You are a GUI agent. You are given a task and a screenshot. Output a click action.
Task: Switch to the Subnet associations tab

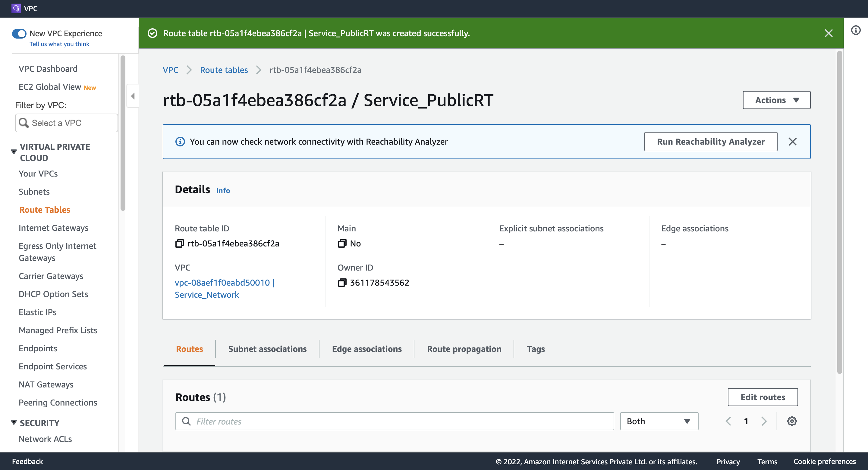(267, 349)
